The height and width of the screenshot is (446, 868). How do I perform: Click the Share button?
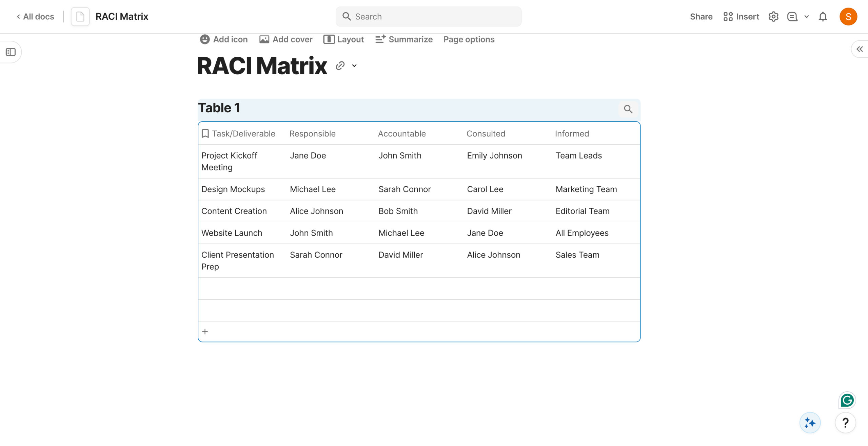coord(701,17)
